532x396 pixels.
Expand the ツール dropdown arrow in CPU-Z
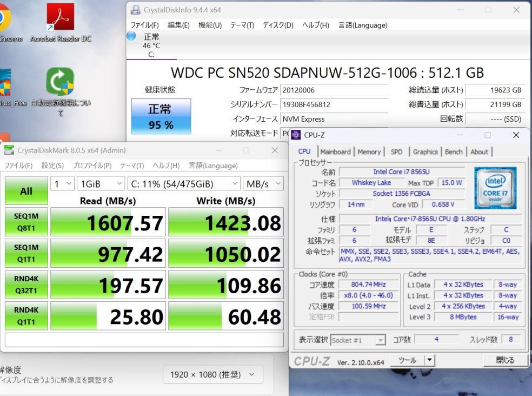[x=430, y=360]
